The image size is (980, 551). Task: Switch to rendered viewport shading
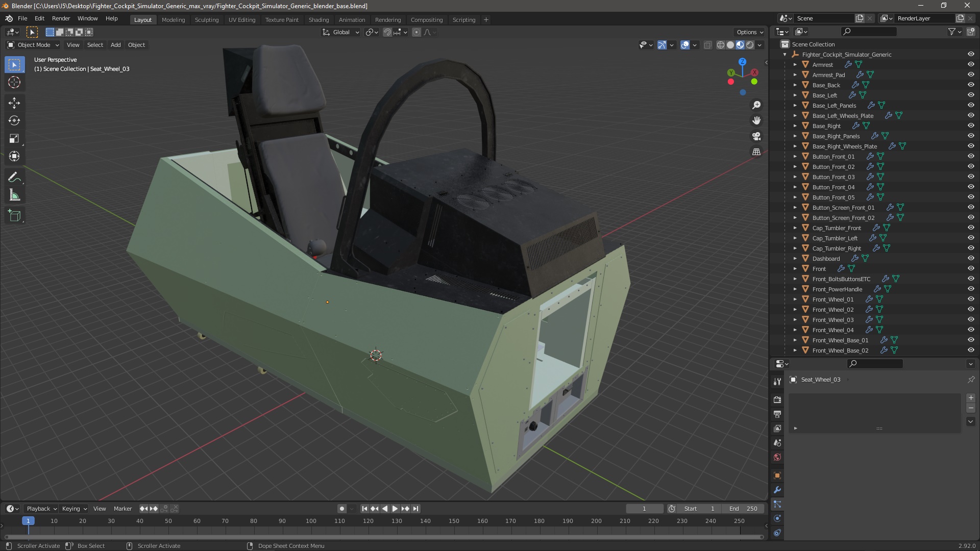pos(750,45)
